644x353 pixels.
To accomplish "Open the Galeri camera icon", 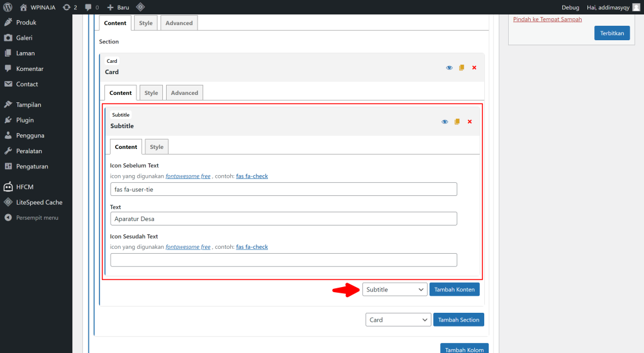I will pyautogui.click(x=8, y=38).
